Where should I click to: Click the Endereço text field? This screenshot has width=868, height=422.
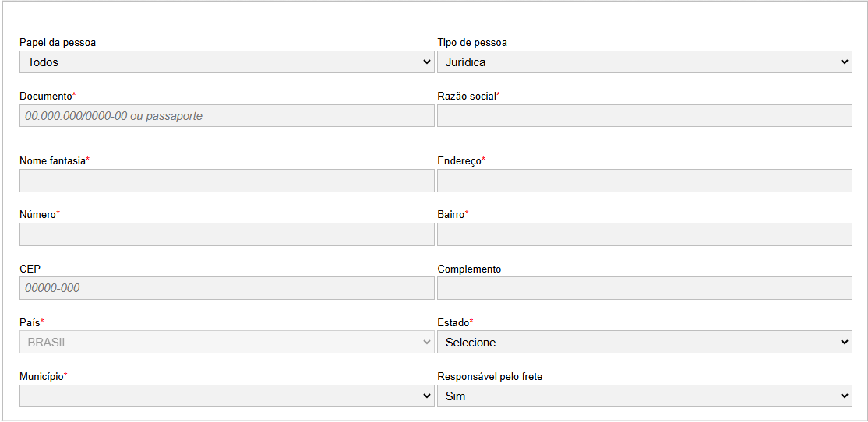pyautogui.click(x=644, y=181)
